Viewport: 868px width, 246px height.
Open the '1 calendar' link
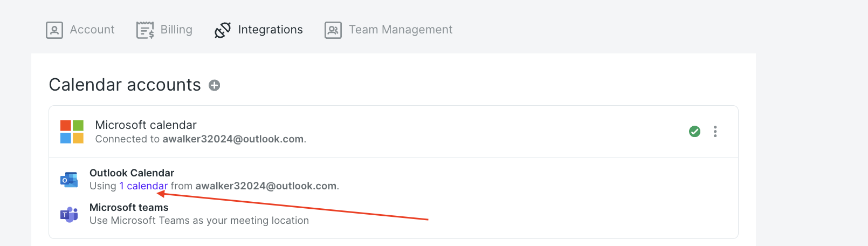click(143, 186)
